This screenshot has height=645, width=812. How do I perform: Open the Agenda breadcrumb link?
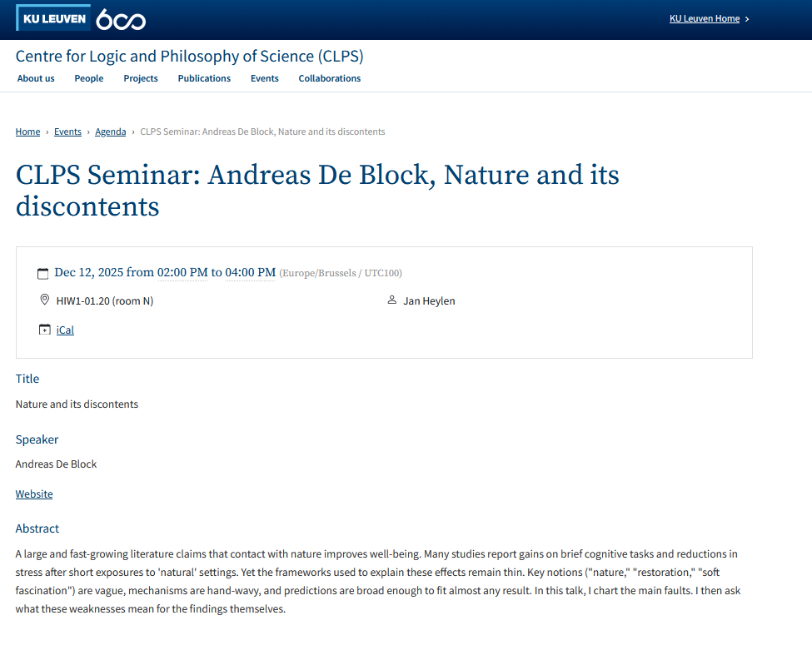[x=111, y=131]
